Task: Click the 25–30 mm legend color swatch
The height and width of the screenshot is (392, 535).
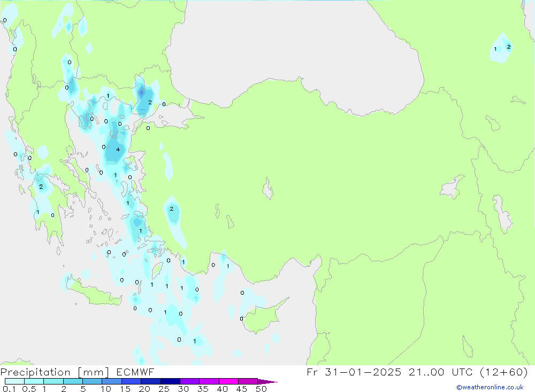Action: click(170, 381)
